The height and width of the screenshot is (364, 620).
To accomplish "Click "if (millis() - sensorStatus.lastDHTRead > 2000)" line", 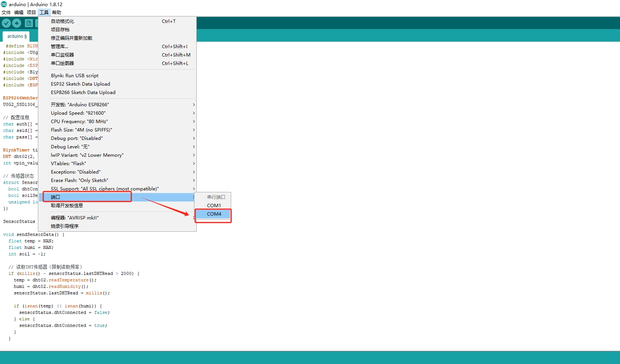I will 74,274.
